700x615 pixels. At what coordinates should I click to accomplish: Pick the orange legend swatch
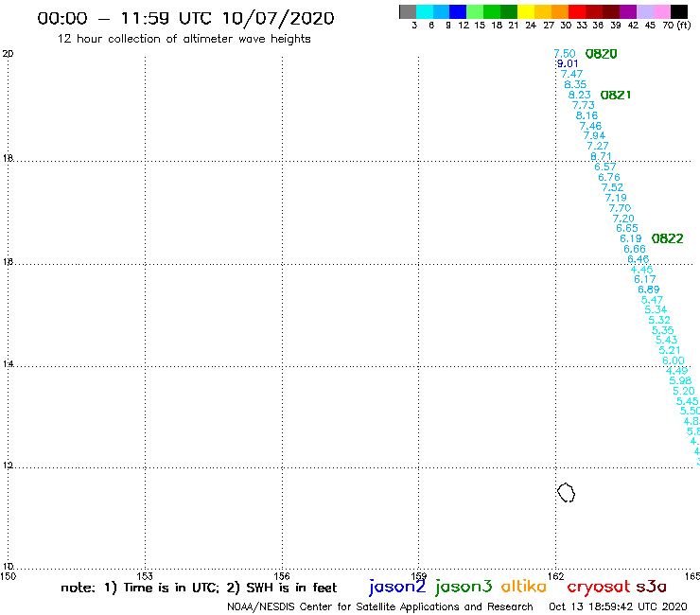(x=560, y=11)
